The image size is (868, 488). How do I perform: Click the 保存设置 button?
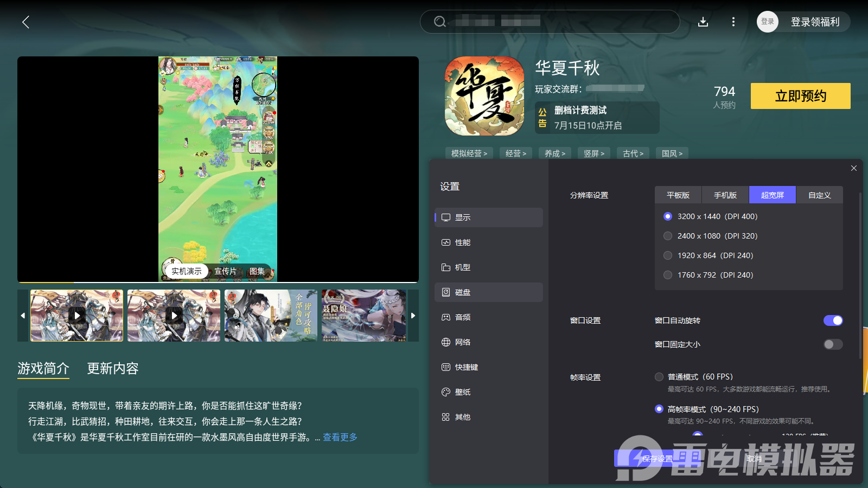658,459
